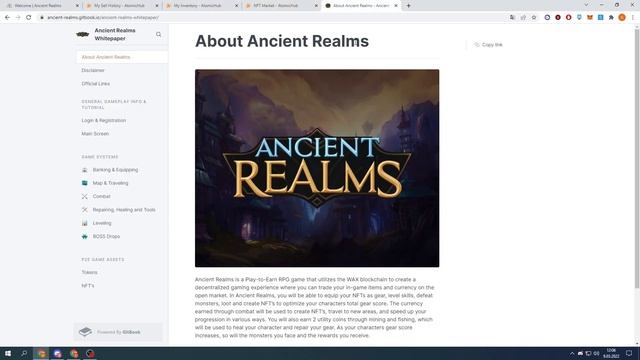This screenshot has height=360, width=640.
Task: Open the tab search dropdown arrow
Action: 586,5
